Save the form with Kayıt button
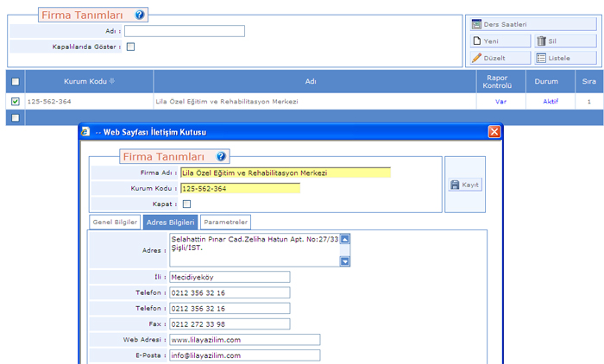604x364 pixels. point(465,185)
